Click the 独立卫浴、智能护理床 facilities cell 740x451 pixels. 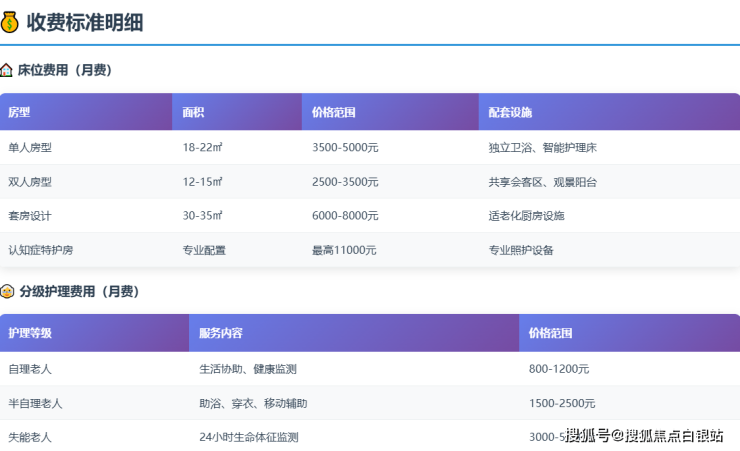click(x=542, y=148)
